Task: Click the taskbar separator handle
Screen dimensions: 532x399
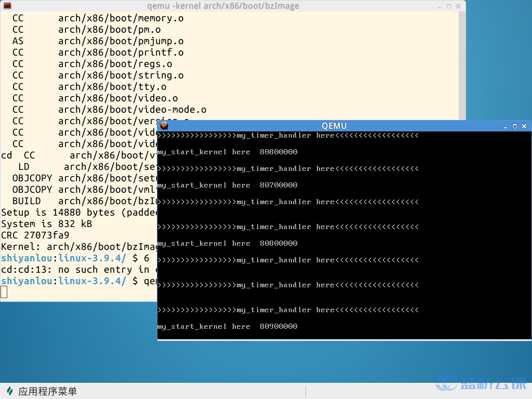Action: 305,391
